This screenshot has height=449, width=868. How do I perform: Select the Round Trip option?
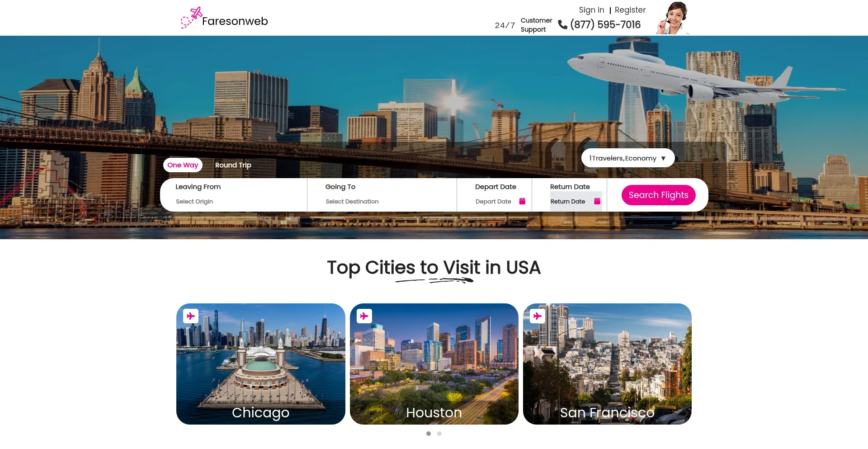coord(233,165)
